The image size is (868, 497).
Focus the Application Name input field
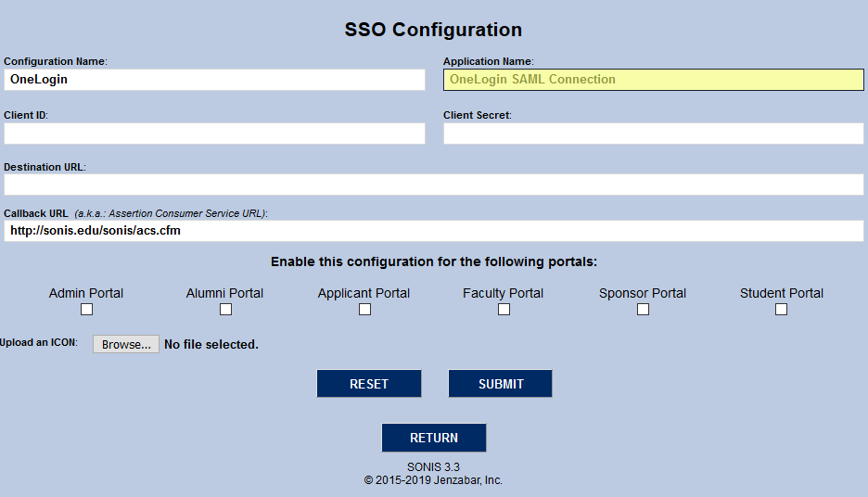point(653,80)
